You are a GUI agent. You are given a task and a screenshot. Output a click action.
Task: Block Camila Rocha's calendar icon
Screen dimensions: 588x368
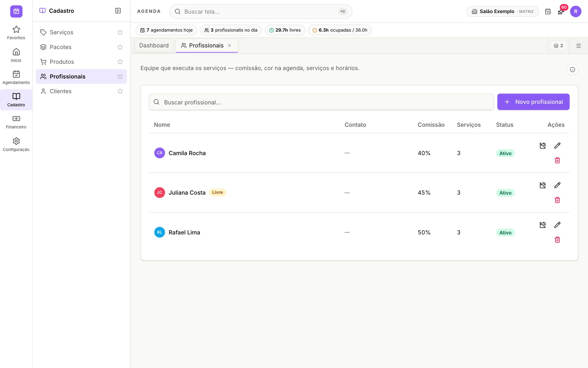pyautogui.click(x=542, y=145)
